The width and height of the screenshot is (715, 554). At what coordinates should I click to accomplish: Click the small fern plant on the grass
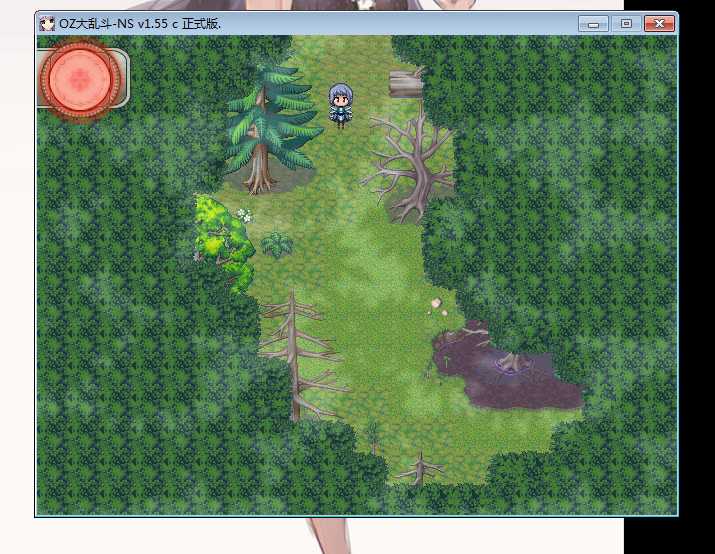[x=277, y=244]
